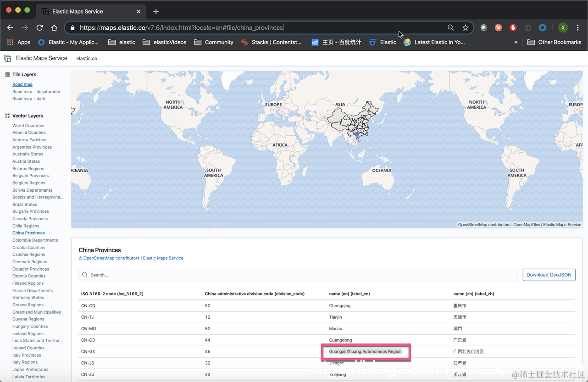Click the magnifier icon in address bar
The width and height of the screenshot is (588, 382).
click(450, 28)
